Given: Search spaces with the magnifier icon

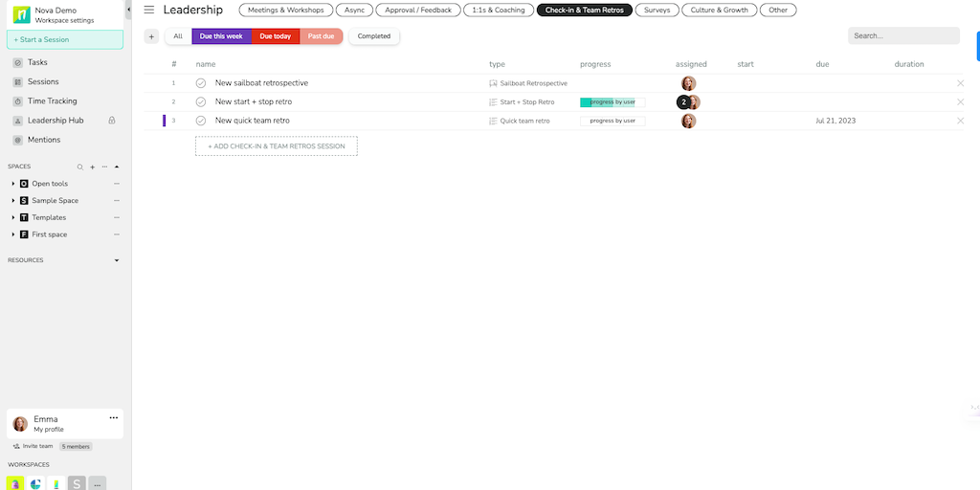Looking at the screenshot, I should tap(80, 167).
